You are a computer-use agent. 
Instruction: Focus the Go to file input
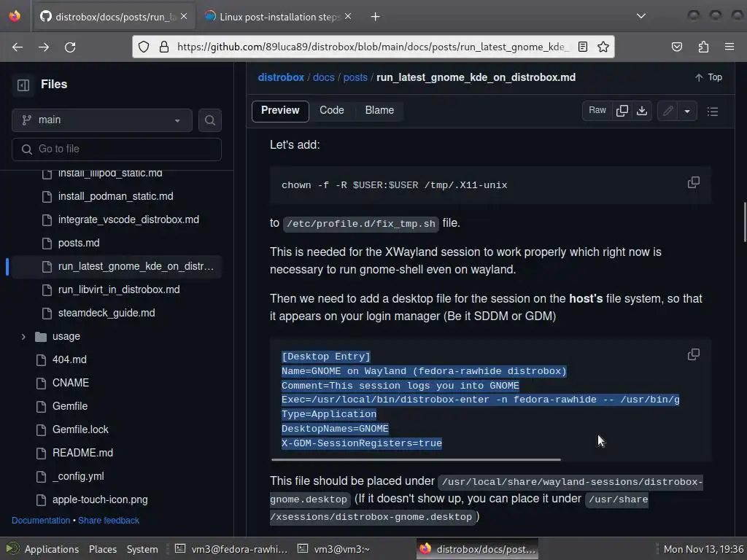(x=117, y=149)
